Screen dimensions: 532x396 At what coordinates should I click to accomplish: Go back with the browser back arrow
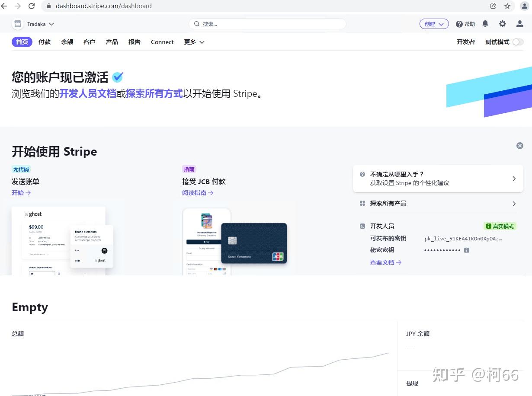[x=4, y=6]
